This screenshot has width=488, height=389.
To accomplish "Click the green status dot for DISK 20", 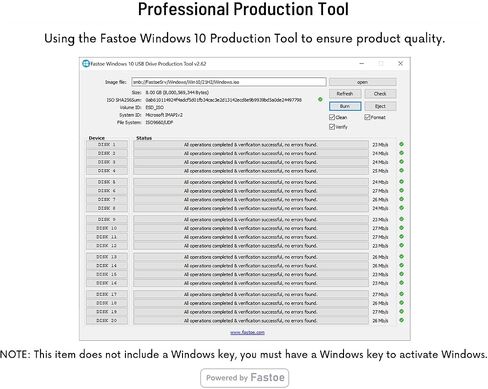I will click(x=401, y=320).
